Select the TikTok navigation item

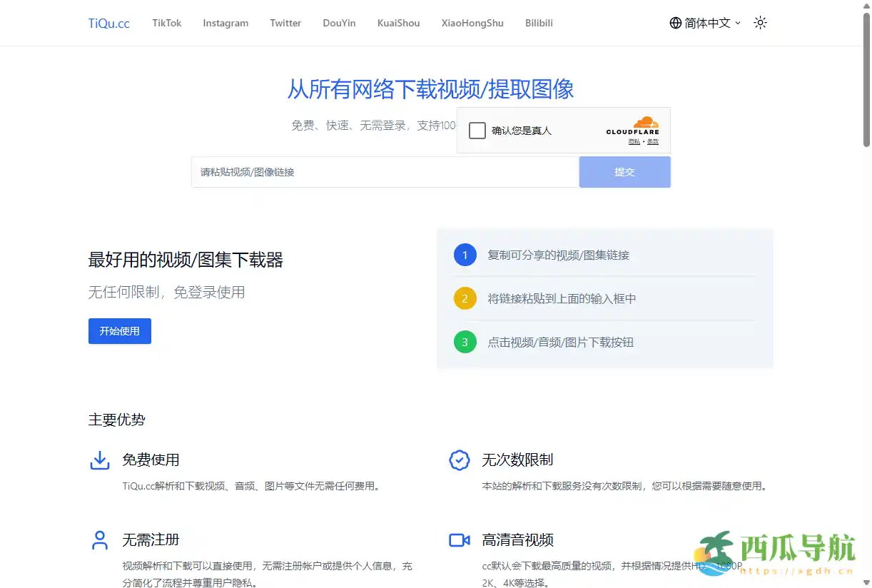pos(166,22)
